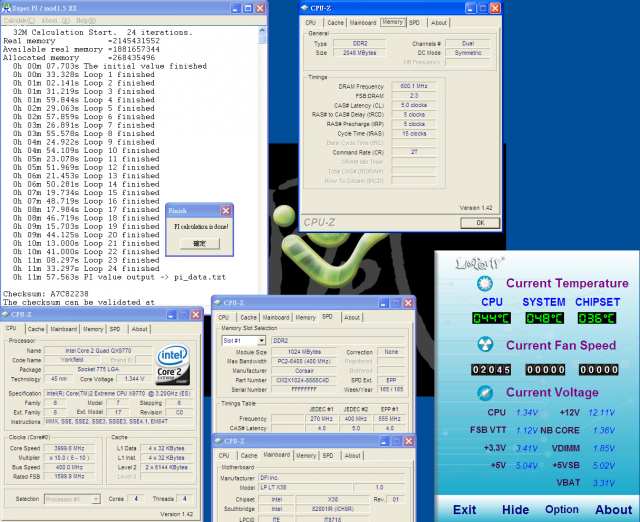Open Option in the hardware monitor panel

coord(562,509)
